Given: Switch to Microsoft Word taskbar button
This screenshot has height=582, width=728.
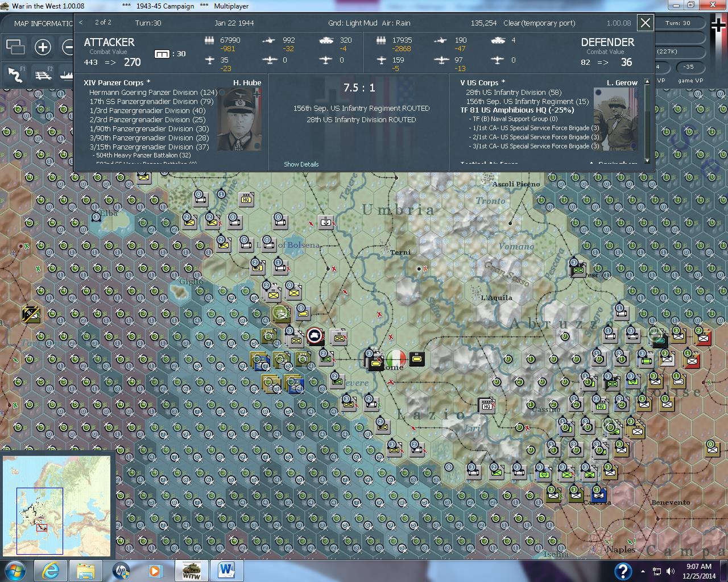Looking at the screenshot, I should tap(226, 570).
